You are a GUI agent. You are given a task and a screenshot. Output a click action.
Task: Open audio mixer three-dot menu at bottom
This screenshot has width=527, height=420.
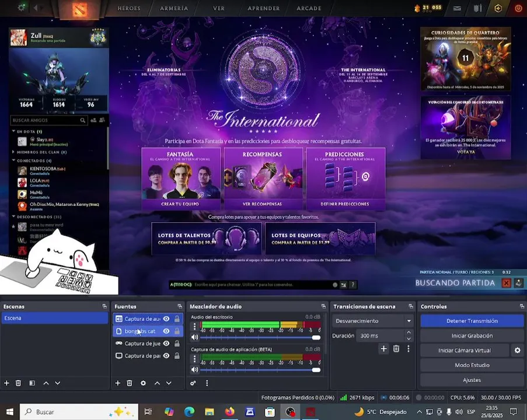click(207, 383)
